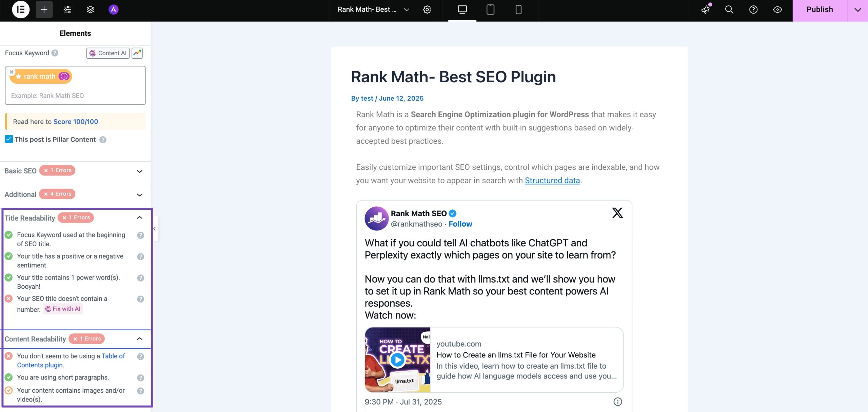Open the Table of Contents plugin link

[40, 365]
